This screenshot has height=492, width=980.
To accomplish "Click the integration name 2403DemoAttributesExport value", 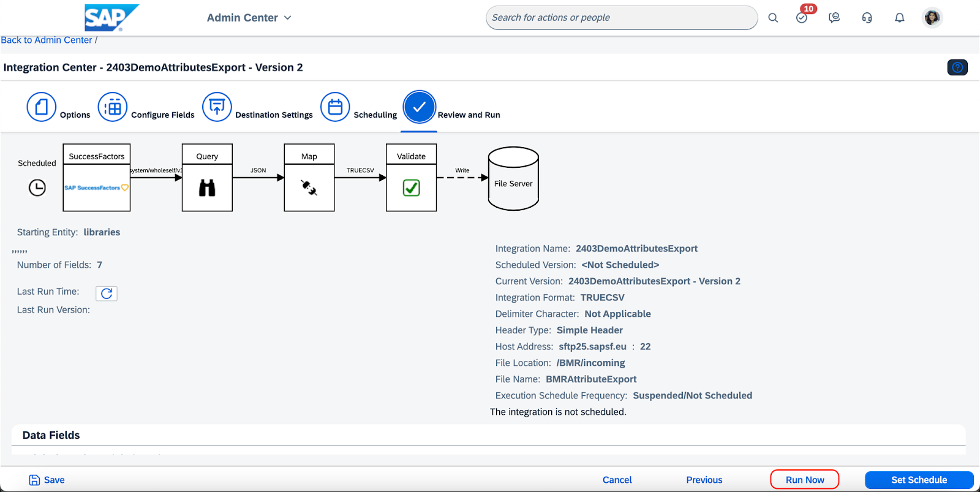I will point(636,249).
